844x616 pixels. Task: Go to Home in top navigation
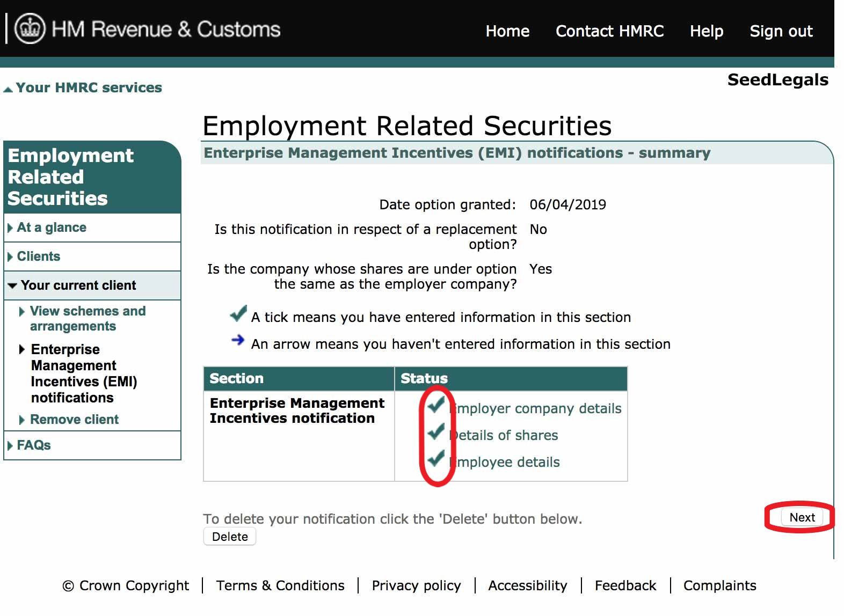pos(507,31)
